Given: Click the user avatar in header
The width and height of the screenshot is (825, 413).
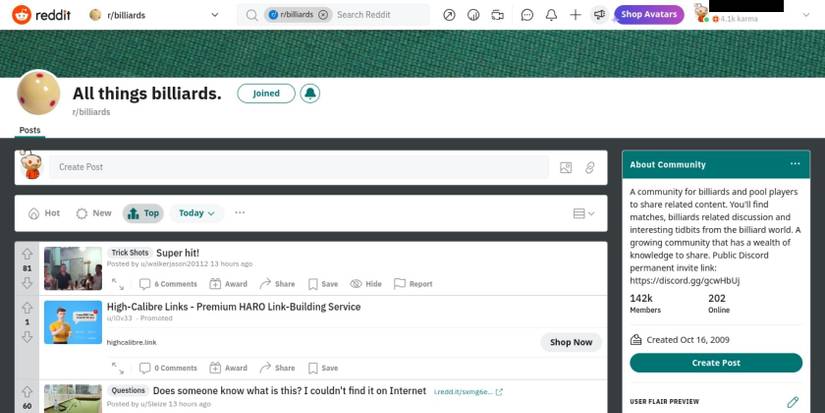Looking at the screenshot, I should click(x=701, y=13).
